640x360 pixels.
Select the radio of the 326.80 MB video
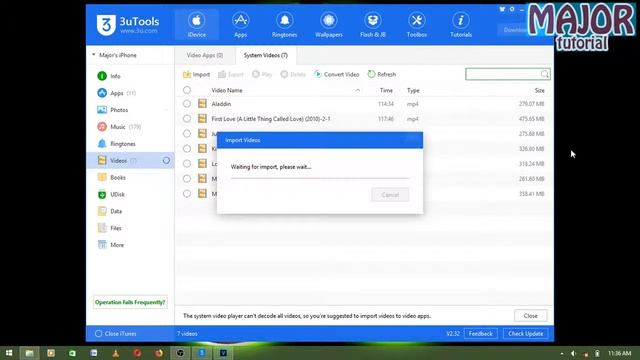[x=187, y=149]
